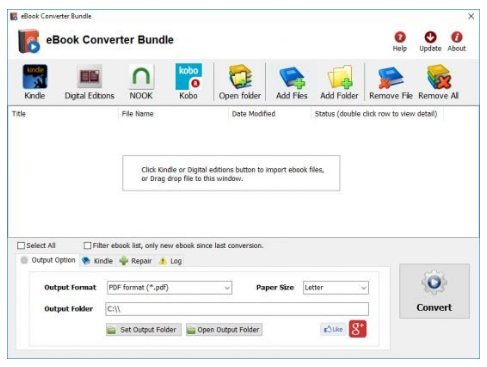Open Digital Editions import
The image size is (487, 367).
tap(89, 82)
